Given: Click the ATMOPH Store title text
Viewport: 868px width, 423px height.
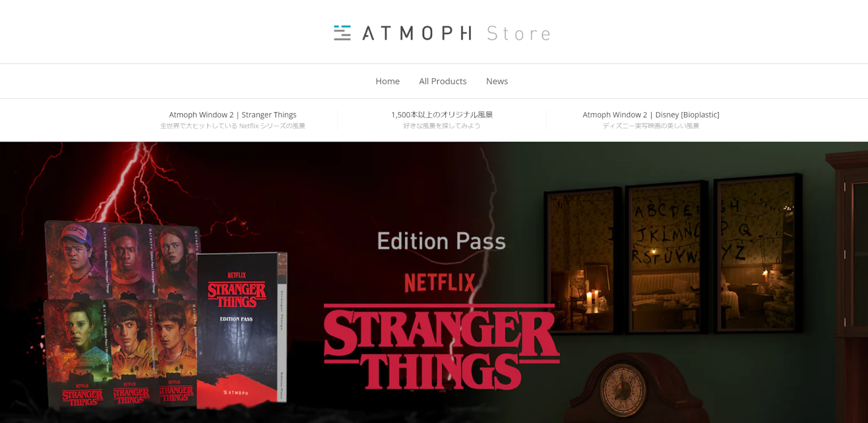Looking at the screenshot, I should click(456, 34).
